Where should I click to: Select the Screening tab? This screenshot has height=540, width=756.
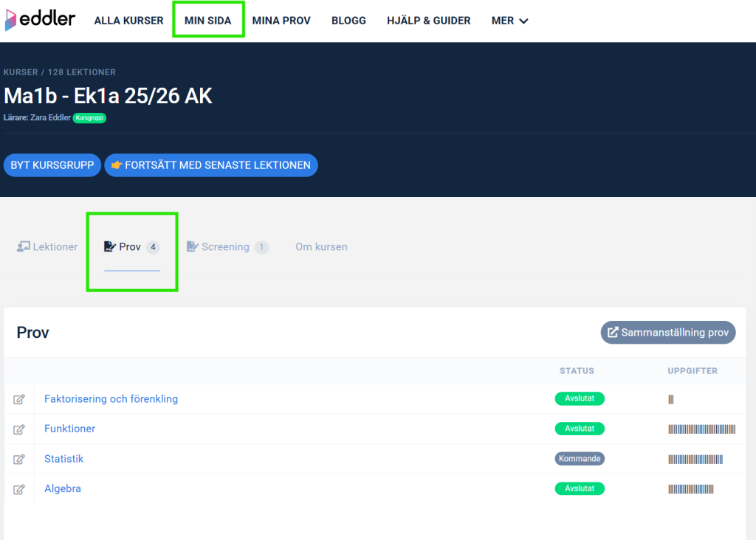[x=227, y=247]
